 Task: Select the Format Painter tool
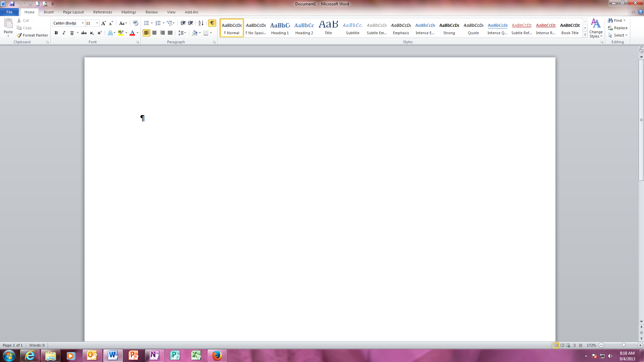click(x=33, y=35)
